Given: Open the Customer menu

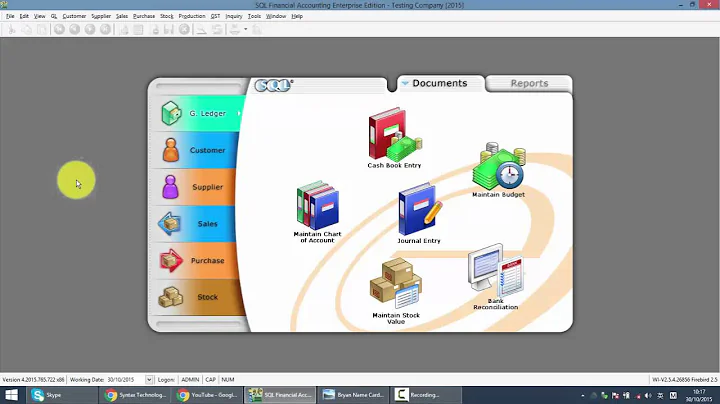Looking at the screenshot, I should point(74,16).
